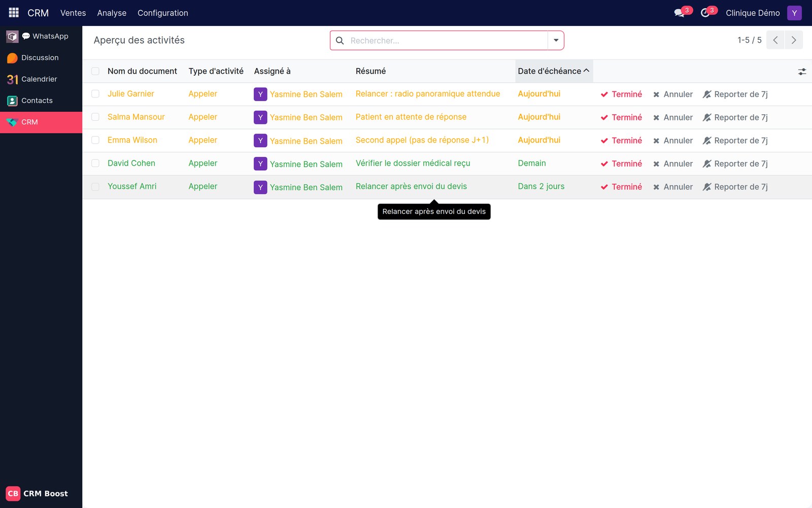Reporter de 7j for Julie Garnier
812x508 pixels.
coord(735,94)
